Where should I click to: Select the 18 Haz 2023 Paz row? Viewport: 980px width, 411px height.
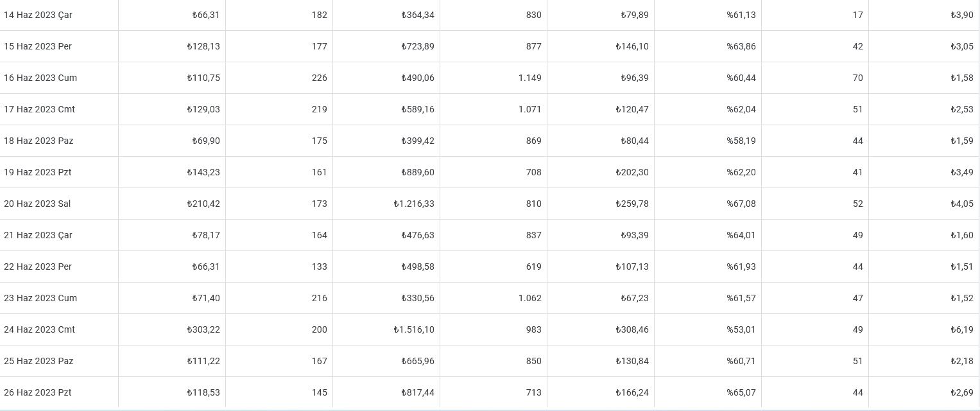click(490, 141)
